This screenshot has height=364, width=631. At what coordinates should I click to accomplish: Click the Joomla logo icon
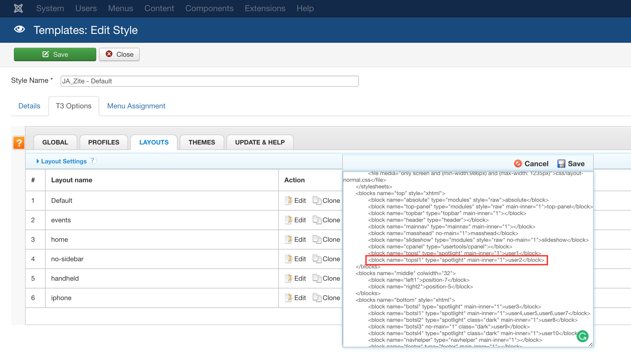pyautogui.click(x=18, y=8)
